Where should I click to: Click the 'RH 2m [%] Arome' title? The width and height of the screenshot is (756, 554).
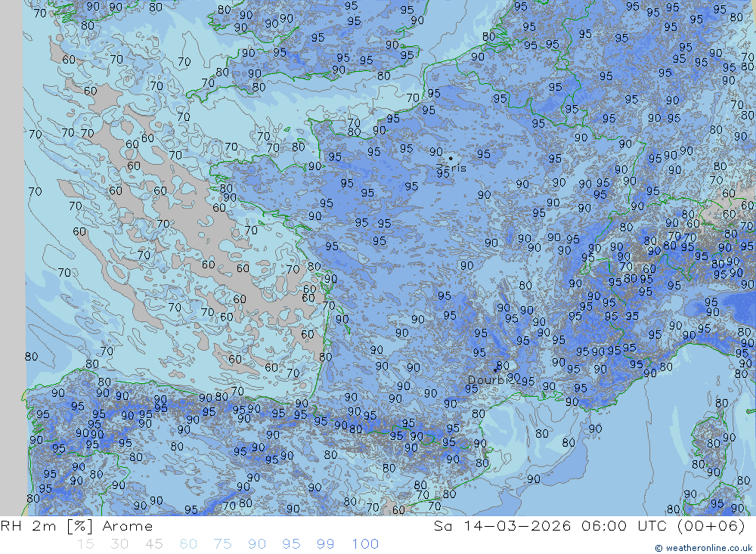tap(76, 526)
